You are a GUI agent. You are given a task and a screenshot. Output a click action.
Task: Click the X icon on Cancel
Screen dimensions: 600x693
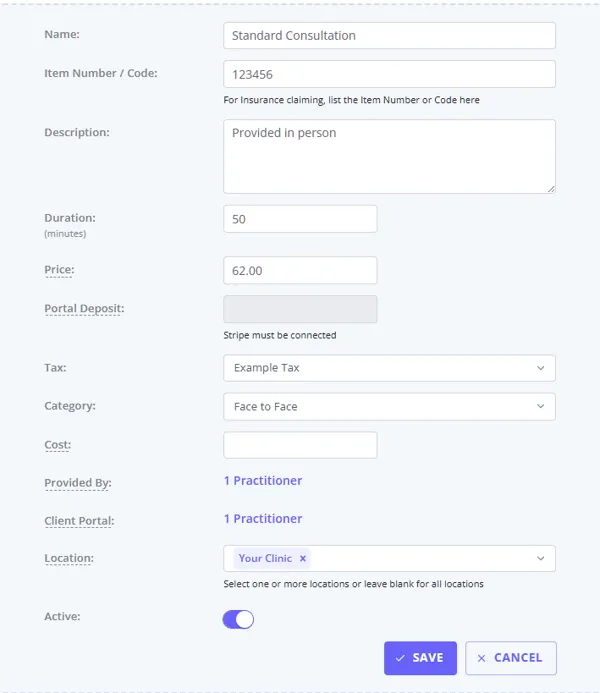coord(482,658)
